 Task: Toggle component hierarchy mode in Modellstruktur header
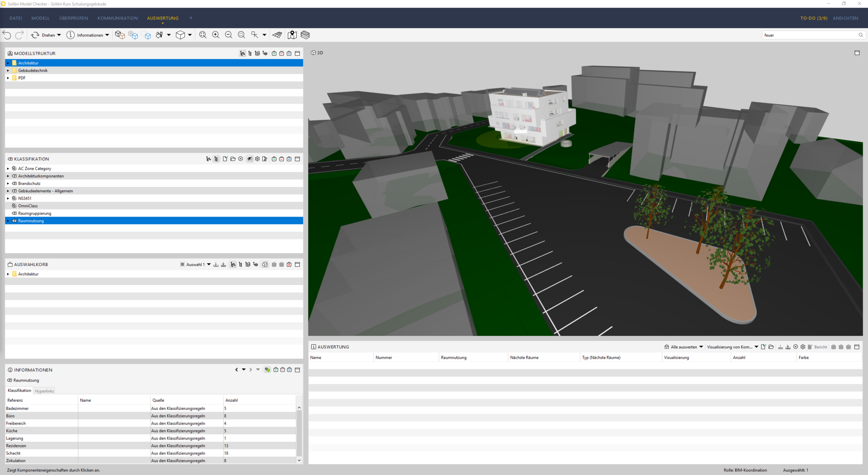[x=243, y=54]
